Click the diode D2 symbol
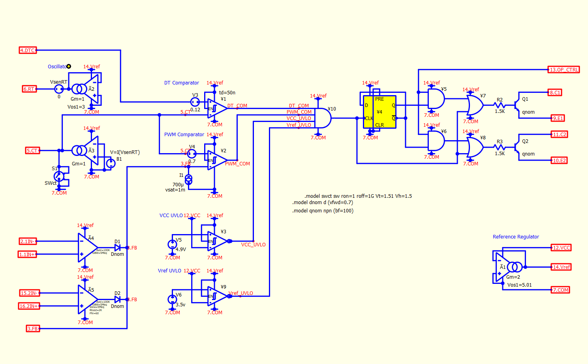The height and width of the screenshot is (364, 588). pos(117,300)
